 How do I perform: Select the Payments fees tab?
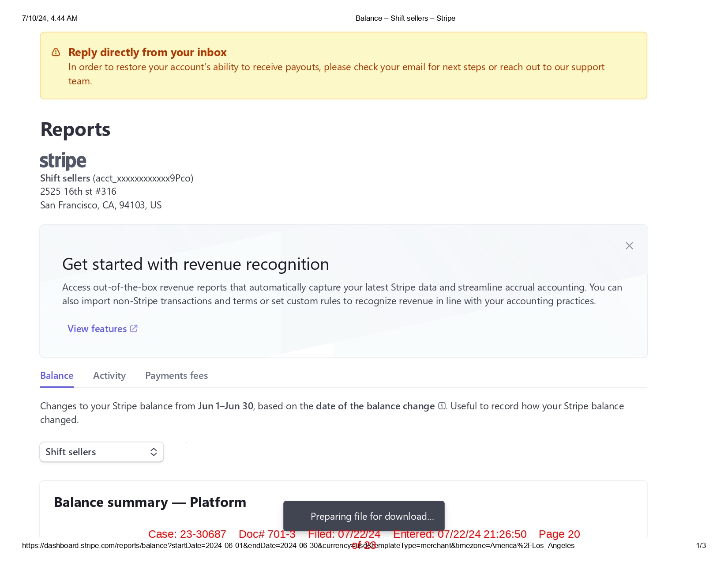(x=176, y=376)
